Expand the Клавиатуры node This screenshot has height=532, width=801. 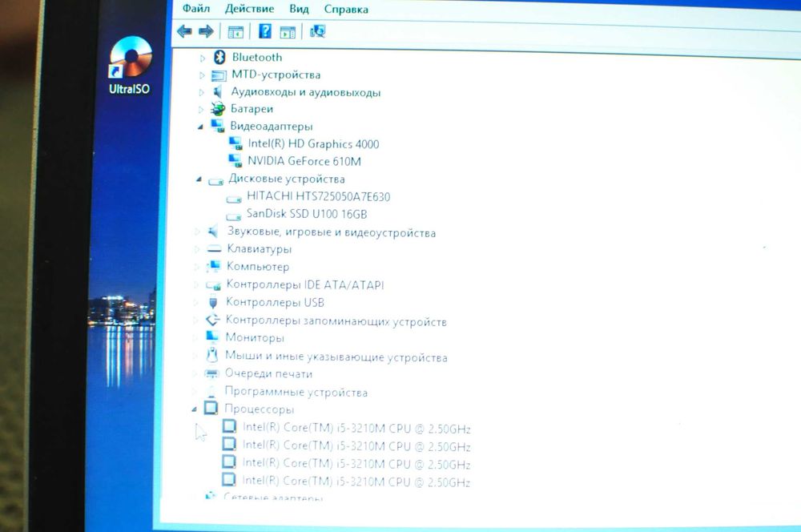[197, 249]
